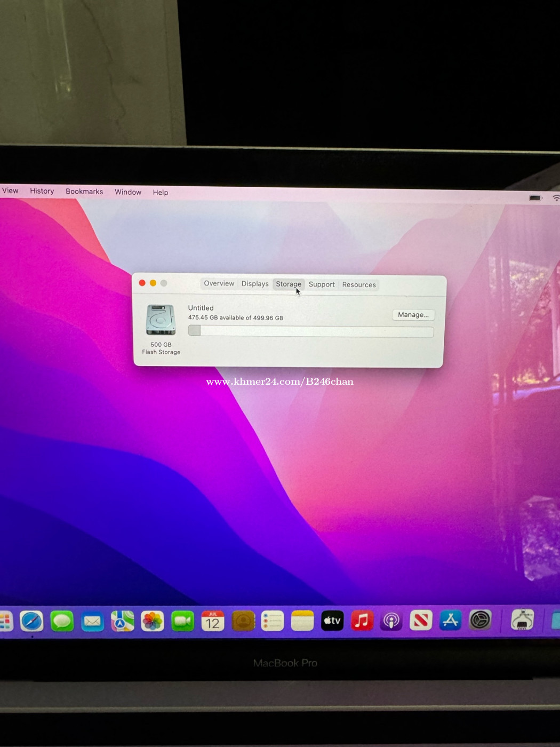This screenshot has height=747, width=560.
Task: Click the Wi-Fi icon in the menu bar
Action: pyautogui.click(x=556, y=198)
